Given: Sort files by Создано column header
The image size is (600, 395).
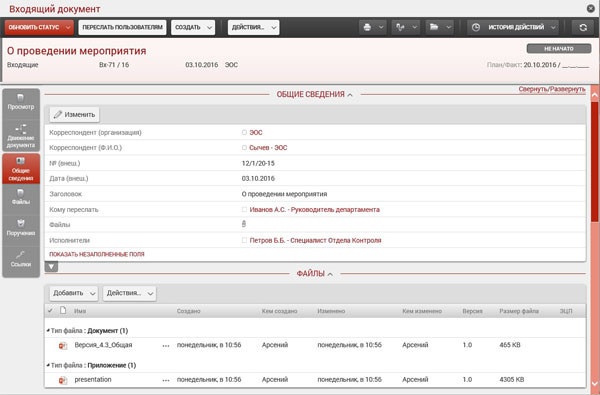Looking at the screenshot, I should [x=189, y=311].
